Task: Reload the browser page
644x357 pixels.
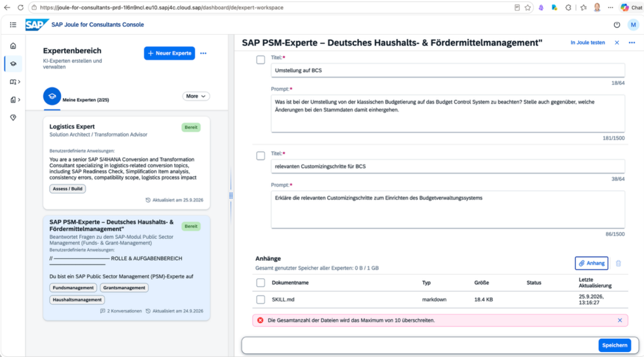Action: [21, 8]
